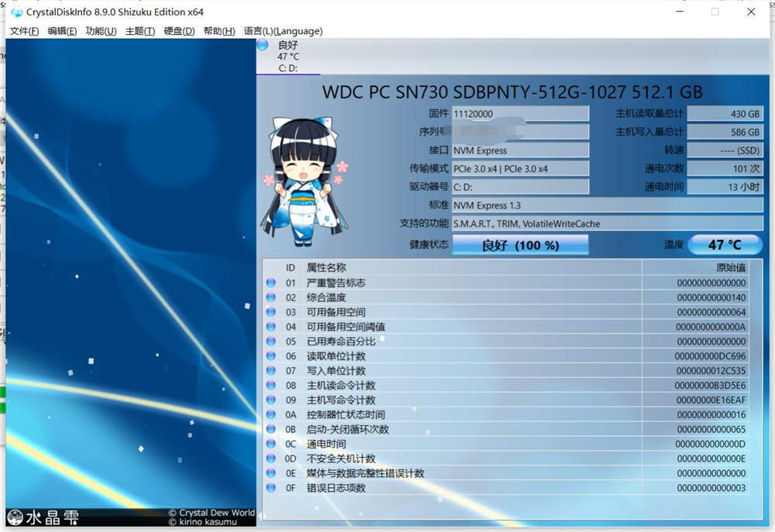This screenshot has width=775, height=532.
Task: Click status orb for row 07 写入单位计数
Action: (x=270, y=370)
